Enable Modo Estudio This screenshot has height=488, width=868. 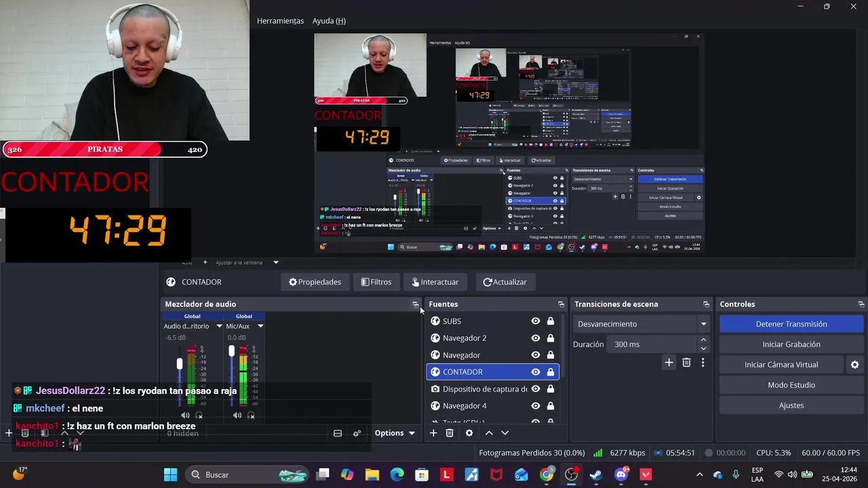[791, 385]
